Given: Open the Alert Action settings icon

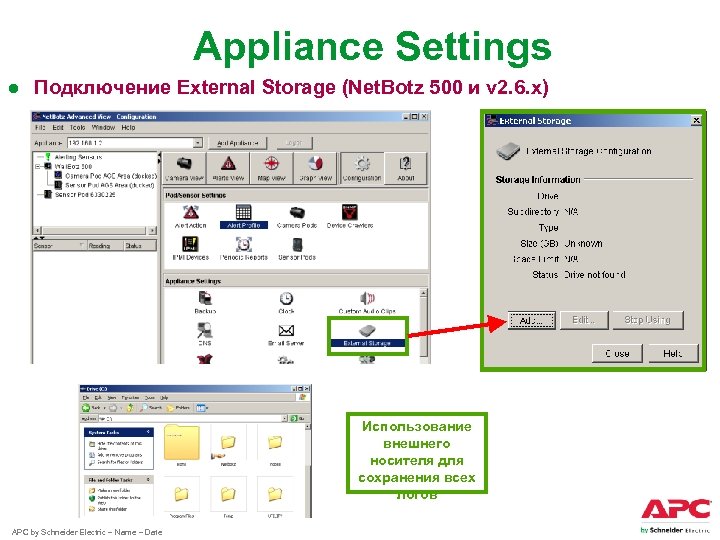Looking at the screenshot, I should coord(191,216).
